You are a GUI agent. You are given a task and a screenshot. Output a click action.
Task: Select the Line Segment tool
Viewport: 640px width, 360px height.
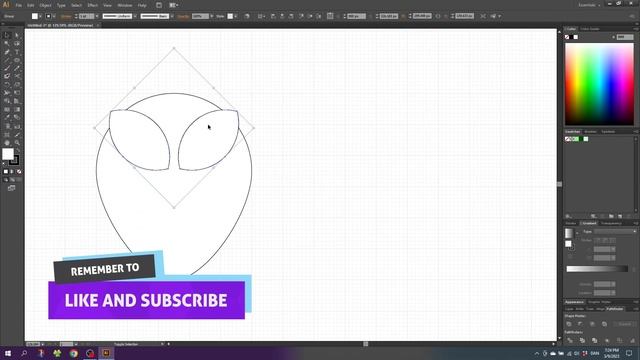(7, 60)
